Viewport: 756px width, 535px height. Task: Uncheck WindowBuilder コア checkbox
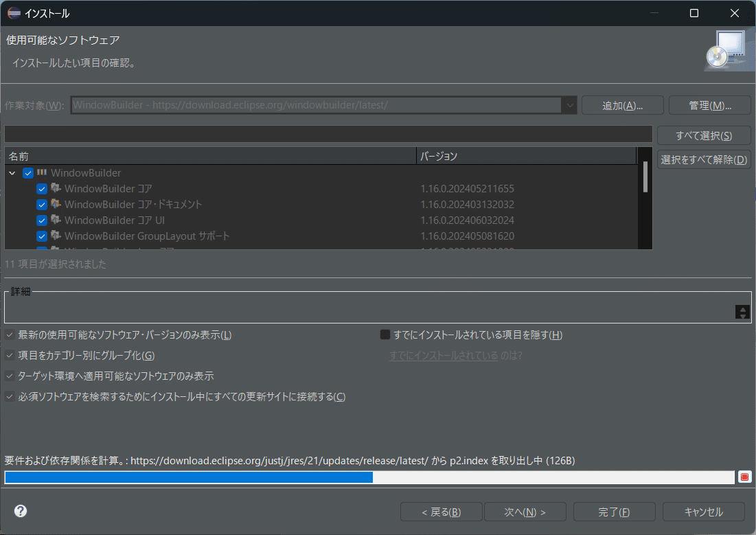pyautogui.click(x=42, y=189)
